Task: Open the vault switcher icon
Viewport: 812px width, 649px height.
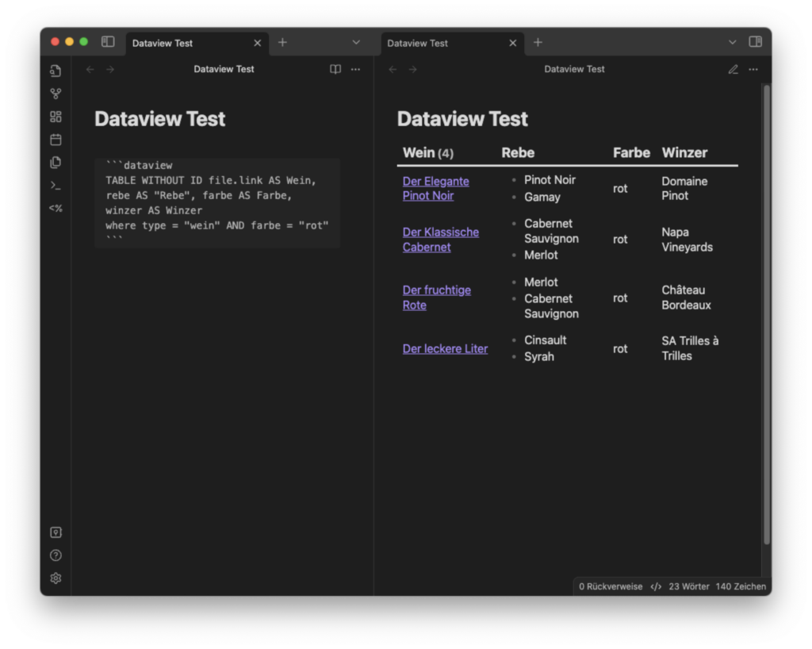Action: 56,532
